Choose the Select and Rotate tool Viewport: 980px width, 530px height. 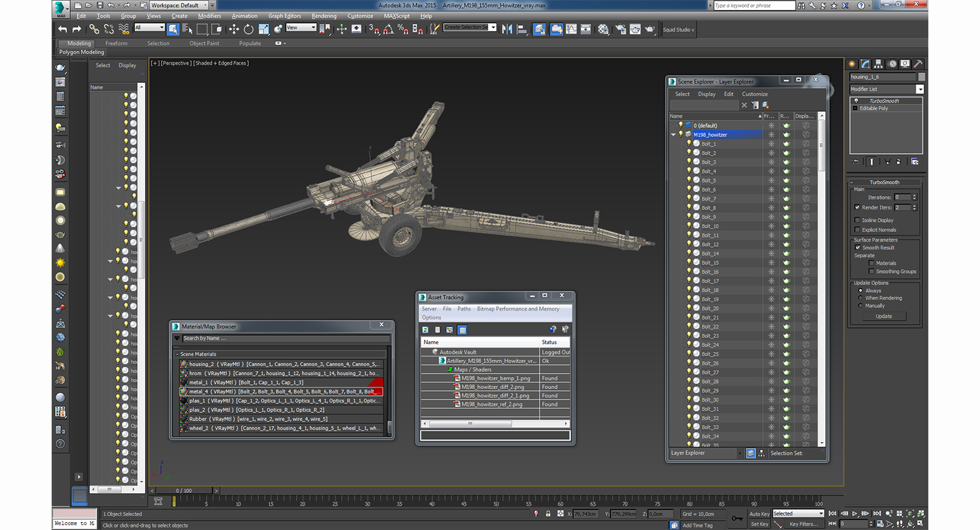click(248, 29)
